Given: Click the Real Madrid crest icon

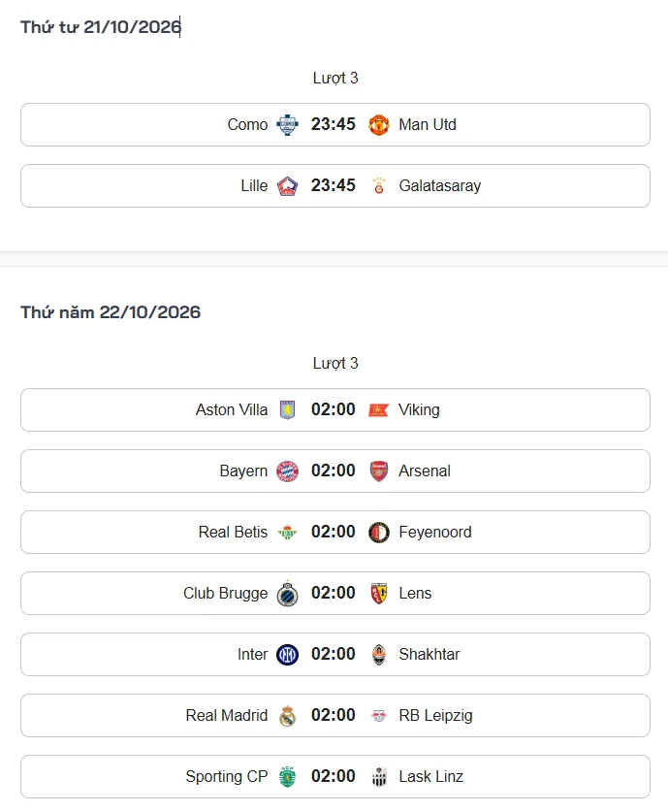Looking at the screenshot, I should pyautogui.click(x=287, y=716).
